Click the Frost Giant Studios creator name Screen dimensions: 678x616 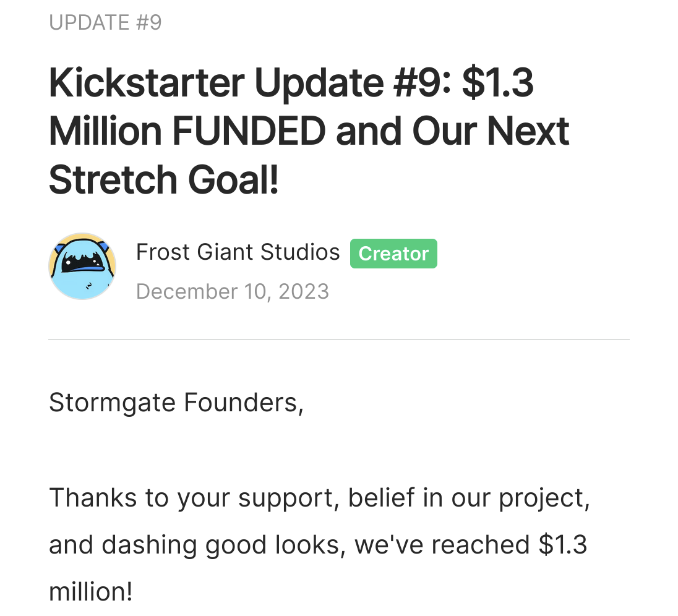(x=238, y=252)
